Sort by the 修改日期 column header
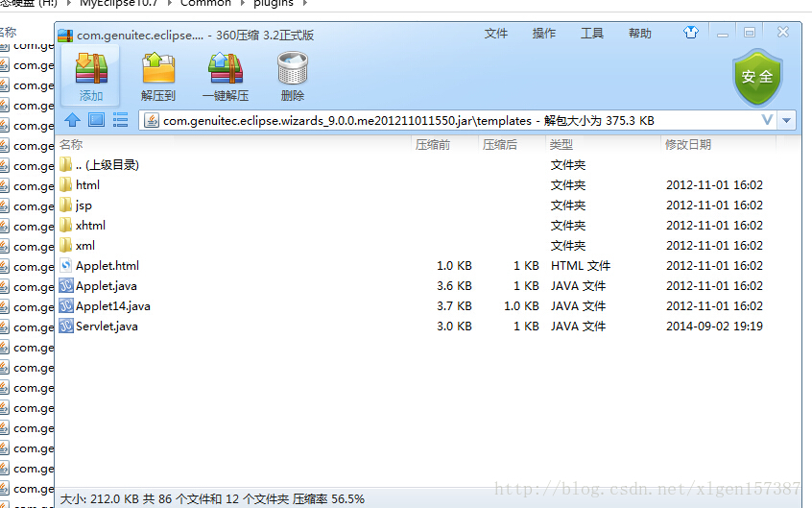Screen dimensions: 812x508 (718, 145)
